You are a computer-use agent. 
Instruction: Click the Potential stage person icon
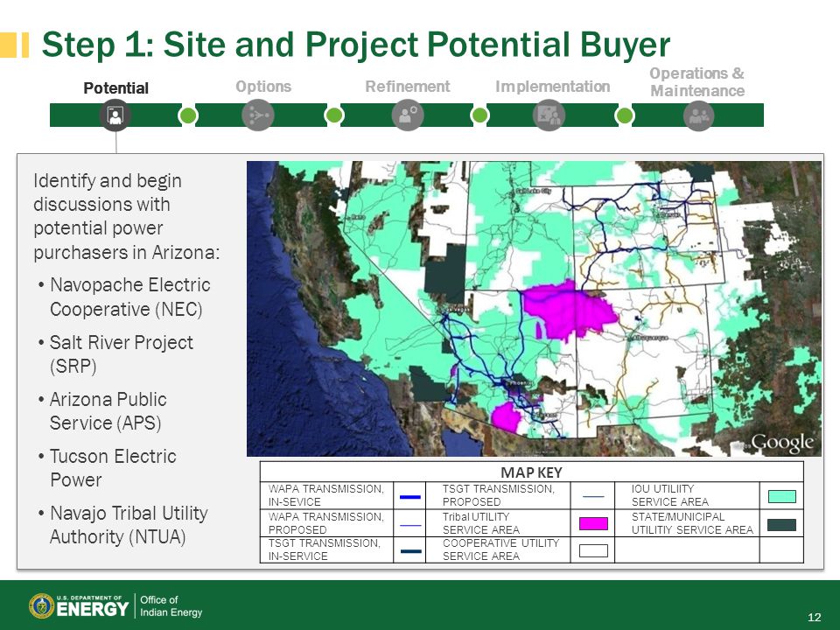[x=115, y=115]
